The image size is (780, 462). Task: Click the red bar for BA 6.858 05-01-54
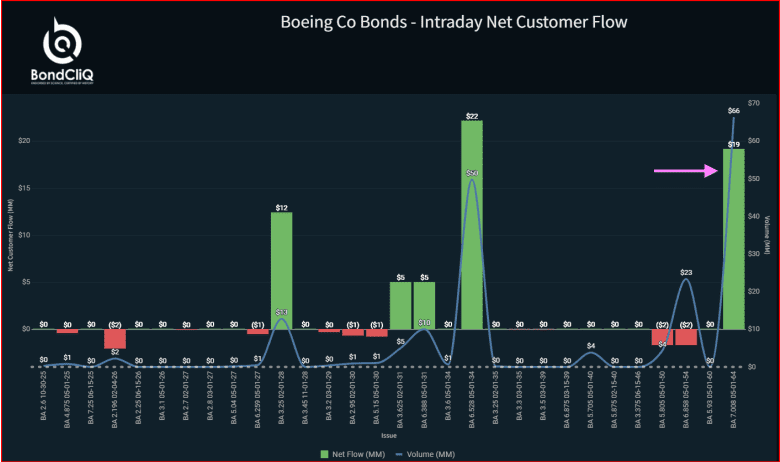pos(686,337)
